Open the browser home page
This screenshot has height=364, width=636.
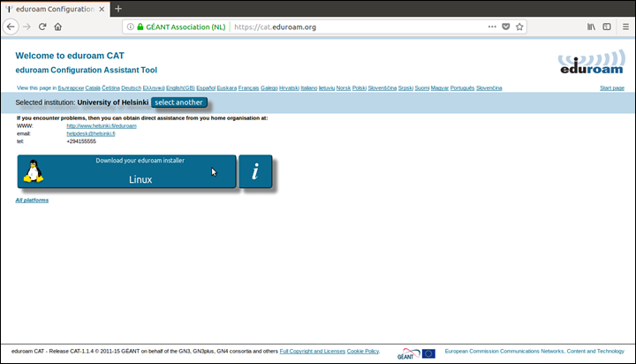coord(58,27)
